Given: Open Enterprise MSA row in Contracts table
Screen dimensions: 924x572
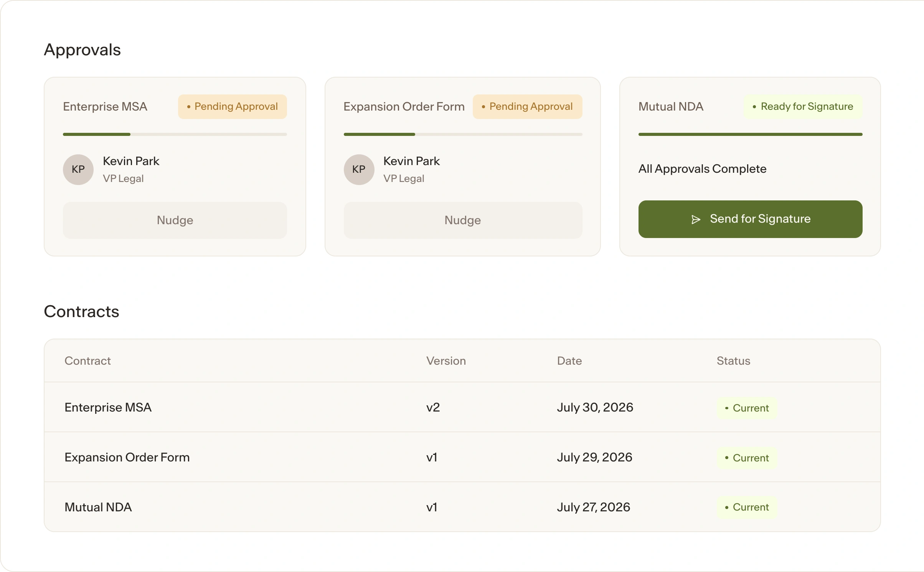Looking at the screenshot, I should tap(462, 407).
